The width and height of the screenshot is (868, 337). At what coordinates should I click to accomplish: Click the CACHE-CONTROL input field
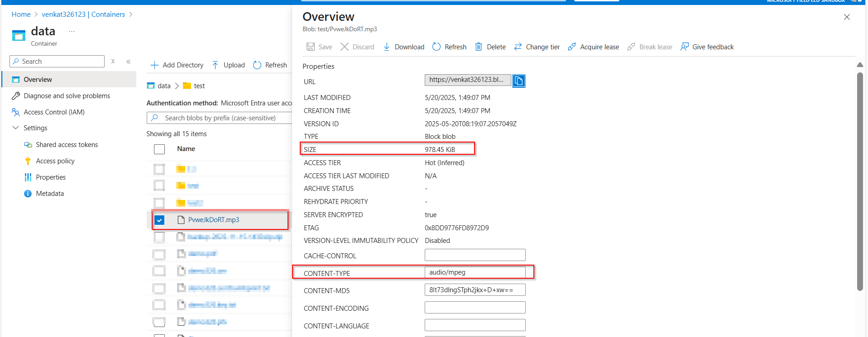(x=475, y=255)
